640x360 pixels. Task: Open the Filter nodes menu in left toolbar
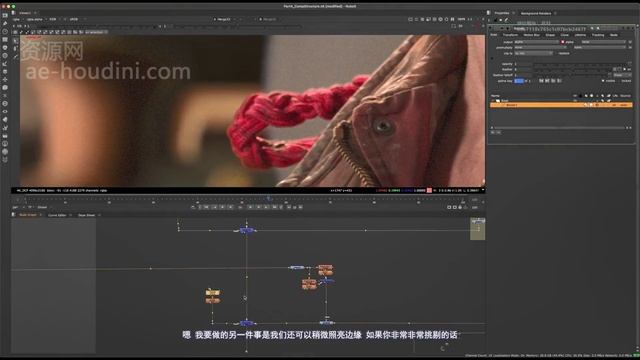click(5, 56)
